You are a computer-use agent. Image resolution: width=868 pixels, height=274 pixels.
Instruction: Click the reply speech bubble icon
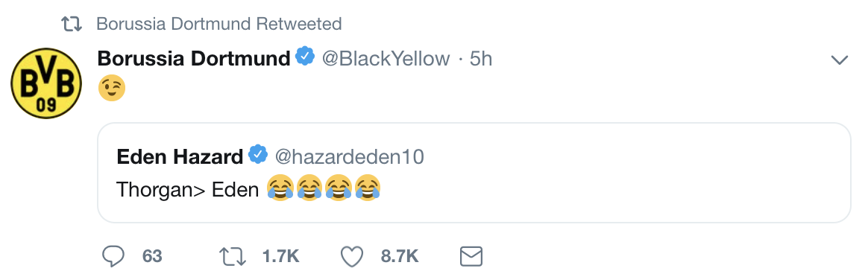point(114,256)
